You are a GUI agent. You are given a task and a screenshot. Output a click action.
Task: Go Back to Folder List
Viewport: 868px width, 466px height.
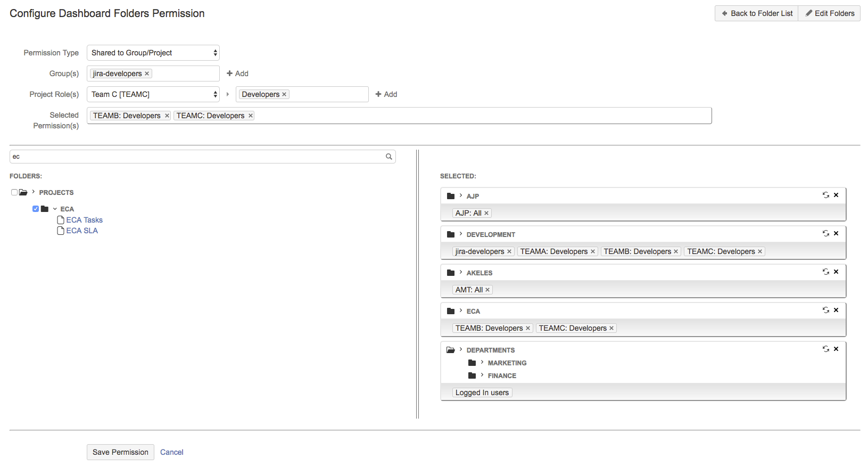pos(756,13)
